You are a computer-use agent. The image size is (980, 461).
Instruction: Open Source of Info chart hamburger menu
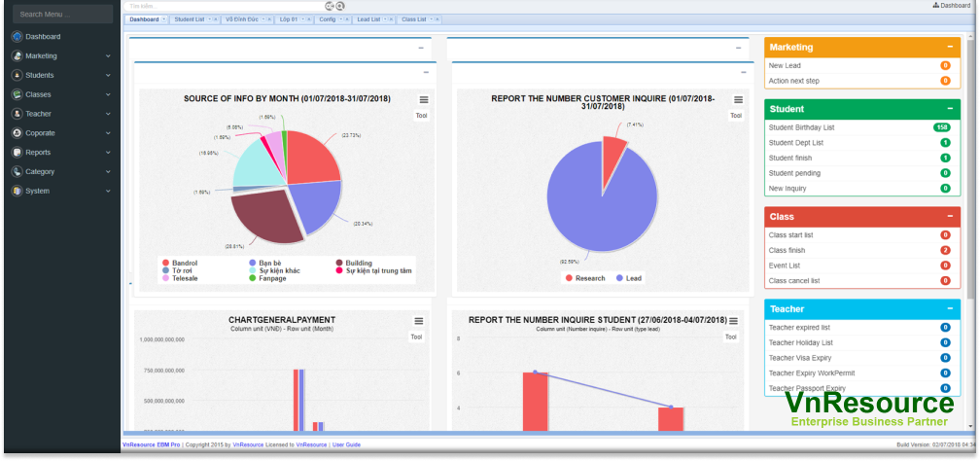423,100
